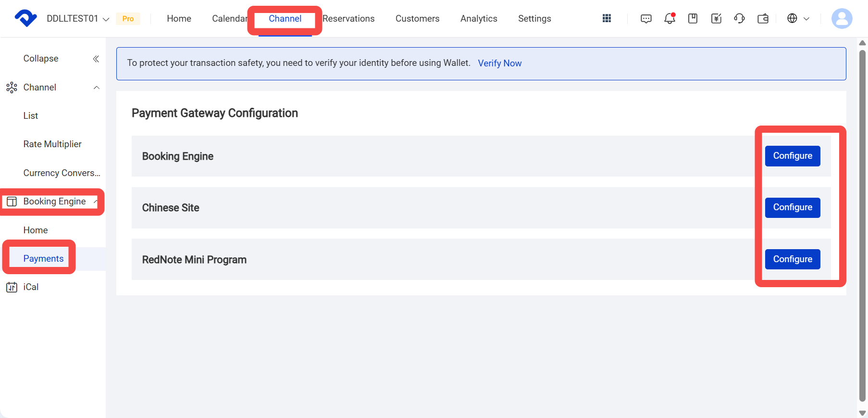
Task: Open the headset support icon
Action: click(x=739, y=18)
